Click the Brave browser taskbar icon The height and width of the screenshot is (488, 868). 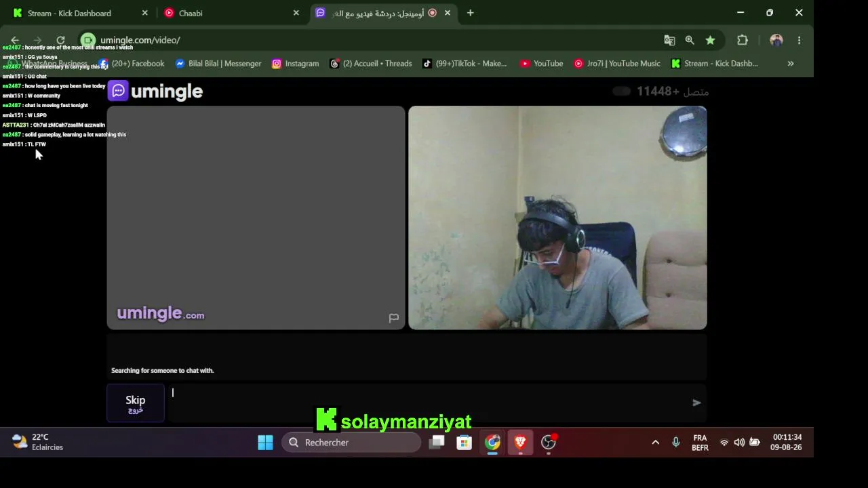coord(520,443)
